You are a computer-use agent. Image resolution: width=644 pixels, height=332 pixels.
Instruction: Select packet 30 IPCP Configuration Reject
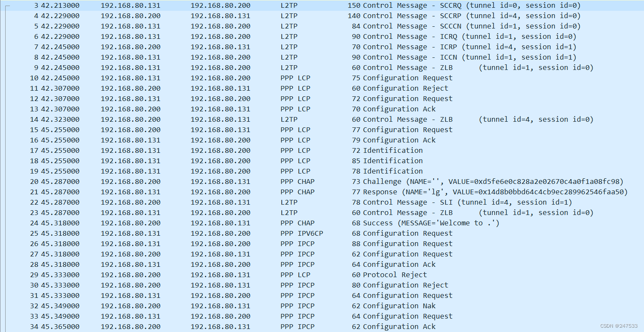click(322, 285)
